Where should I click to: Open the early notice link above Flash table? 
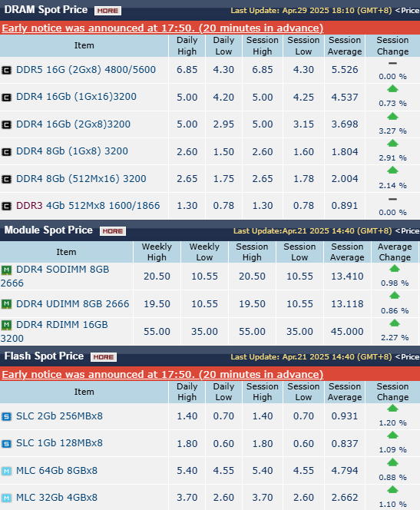163,374
